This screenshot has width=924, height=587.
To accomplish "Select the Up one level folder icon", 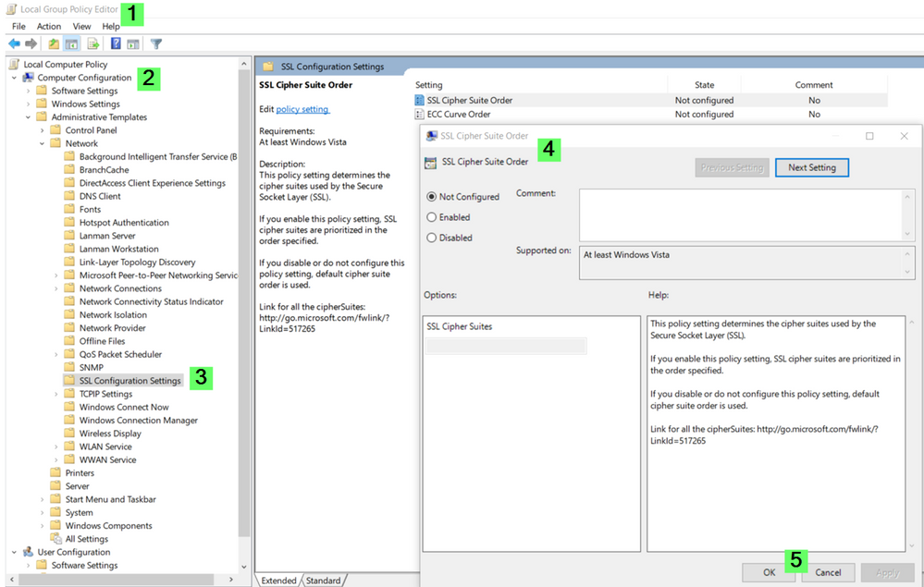I will [x=54, y=43].
